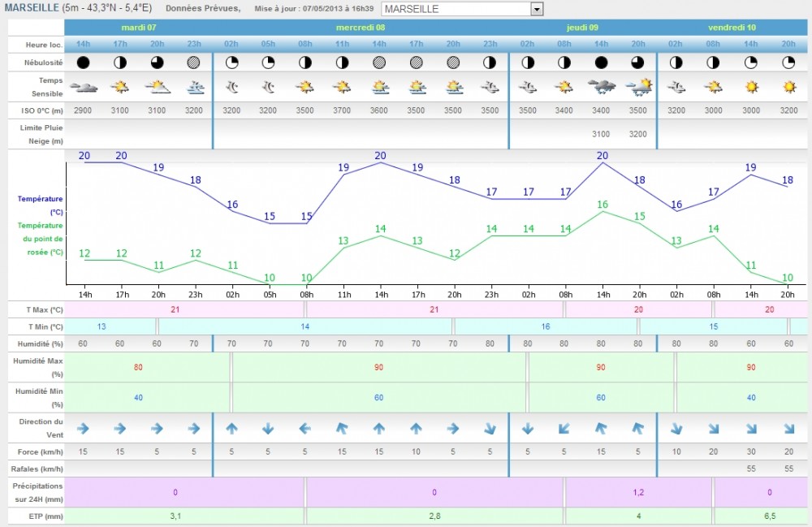The image size is (812, 527).
Task: Select the mercredi 08 day header
Action: pyautogui.click(x=361, y=27)
